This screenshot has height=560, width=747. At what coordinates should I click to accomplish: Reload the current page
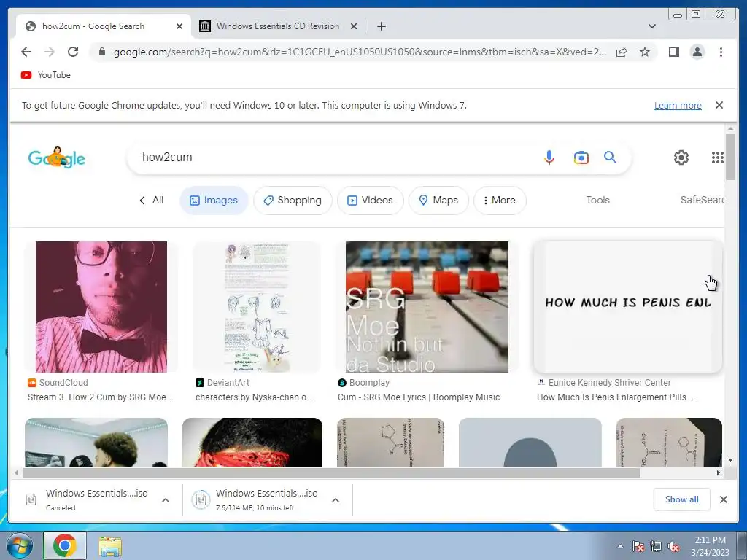73,52
